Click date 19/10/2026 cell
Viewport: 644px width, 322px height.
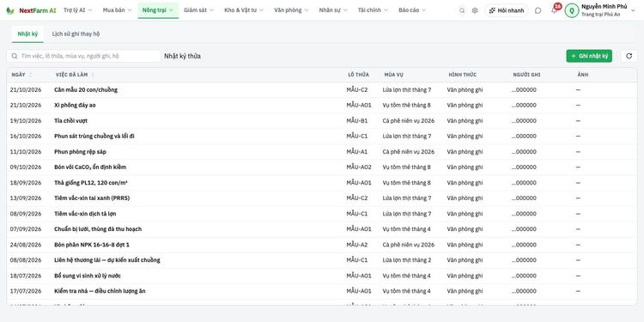(26, 121)
